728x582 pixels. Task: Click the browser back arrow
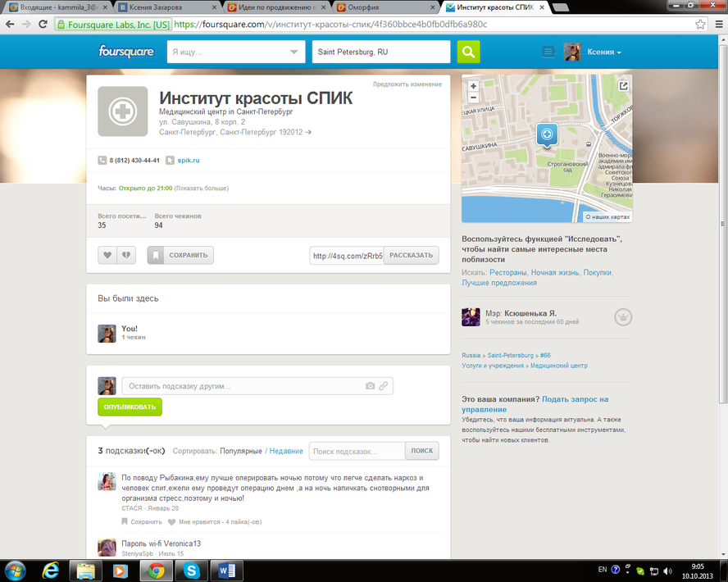[x=10, y=24]
